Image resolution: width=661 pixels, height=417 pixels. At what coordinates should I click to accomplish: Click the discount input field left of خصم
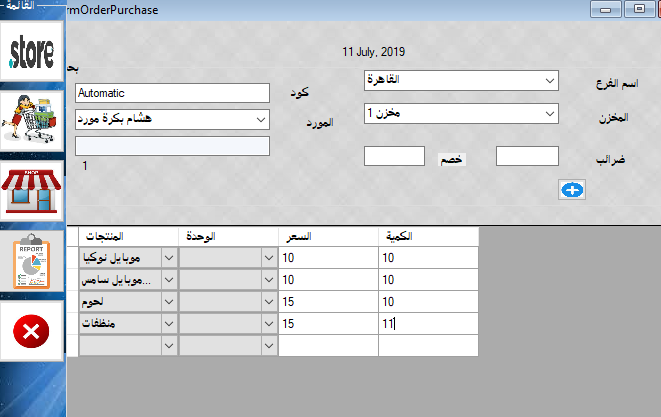(x=394, y=156)
